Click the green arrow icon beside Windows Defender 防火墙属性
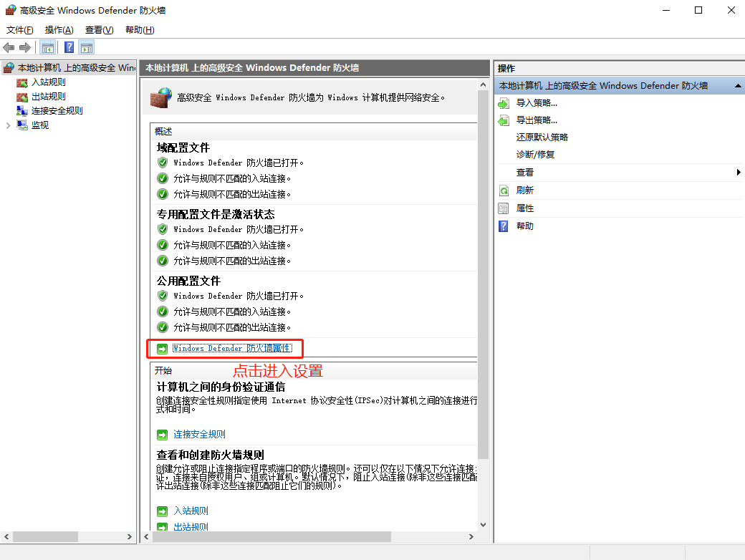 [x=163, y=349]
